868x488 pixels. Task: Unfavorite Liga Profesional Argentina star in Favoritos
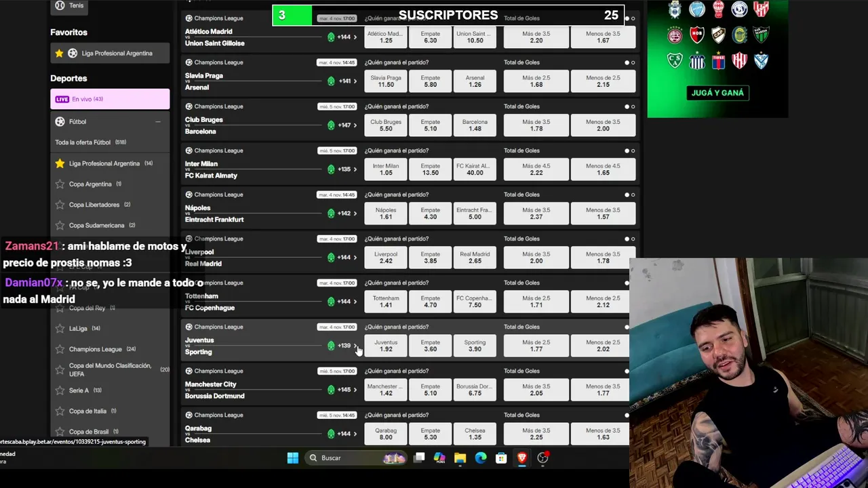(x=60, y=54)
